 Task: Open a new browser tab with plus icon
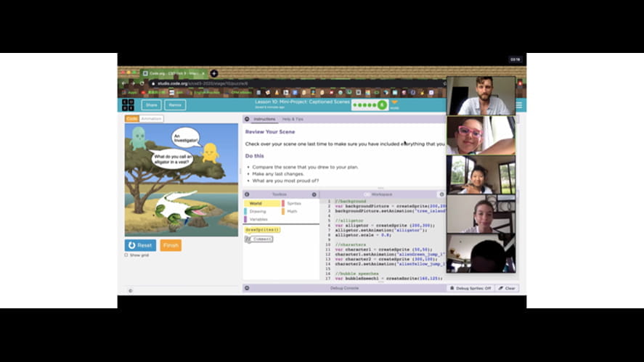(x=214, y=73)
